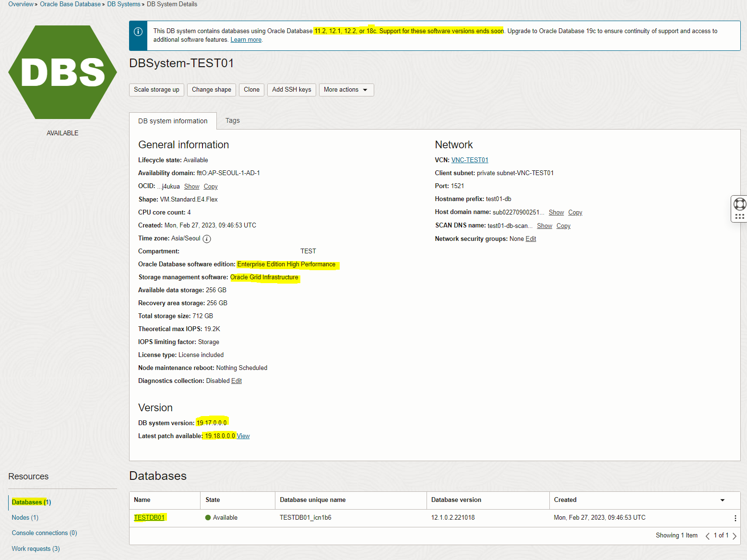
Task: View the latest patch 19.18.0.0.0
Action: pos(243,436)
